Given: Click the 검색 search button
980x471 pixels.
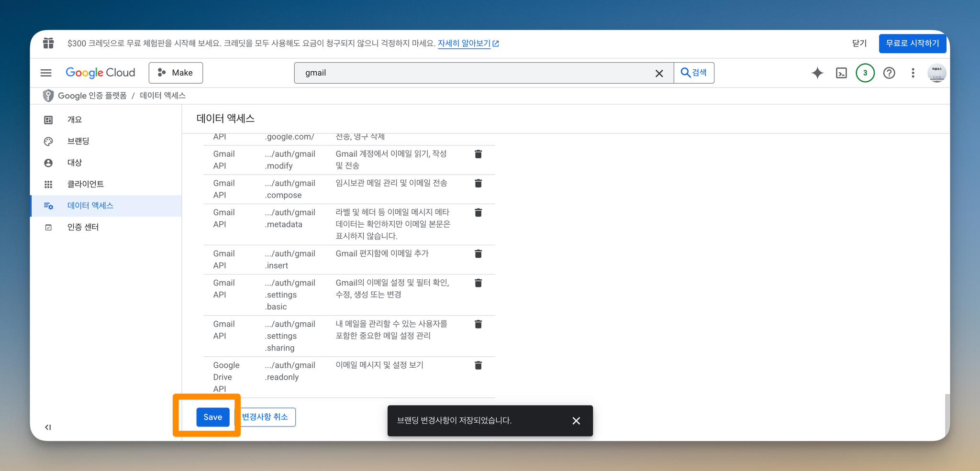Looking at the screenshot, I should [x=694, y=73].
